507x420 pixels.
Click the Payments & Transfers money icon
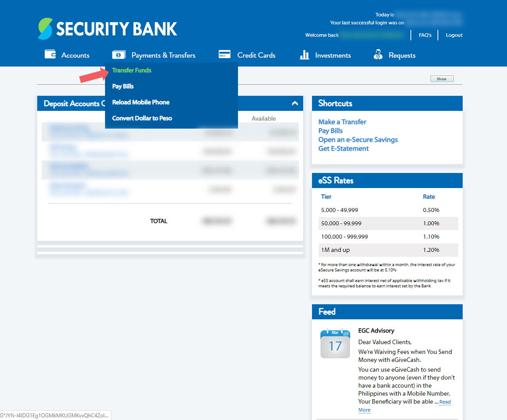119,55
